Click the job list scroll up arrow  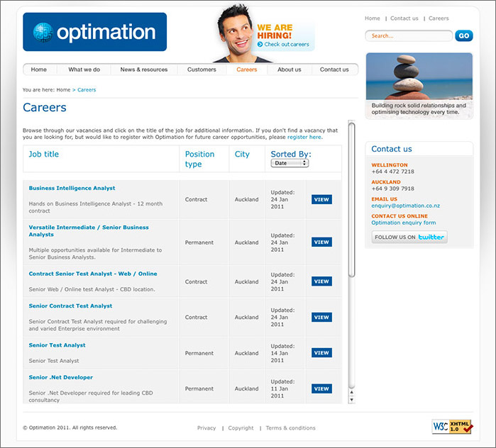351,392
